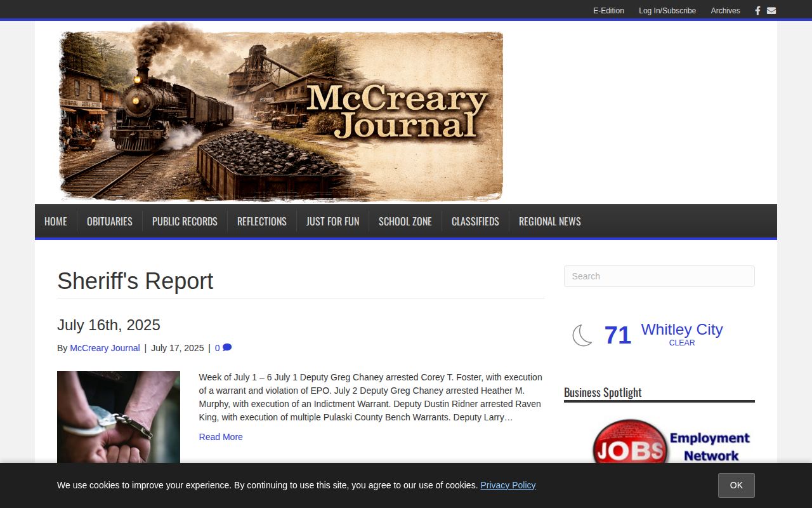Go to the Archives page
The height and width of the screenshot is (508, 812).
pos(725,11)
